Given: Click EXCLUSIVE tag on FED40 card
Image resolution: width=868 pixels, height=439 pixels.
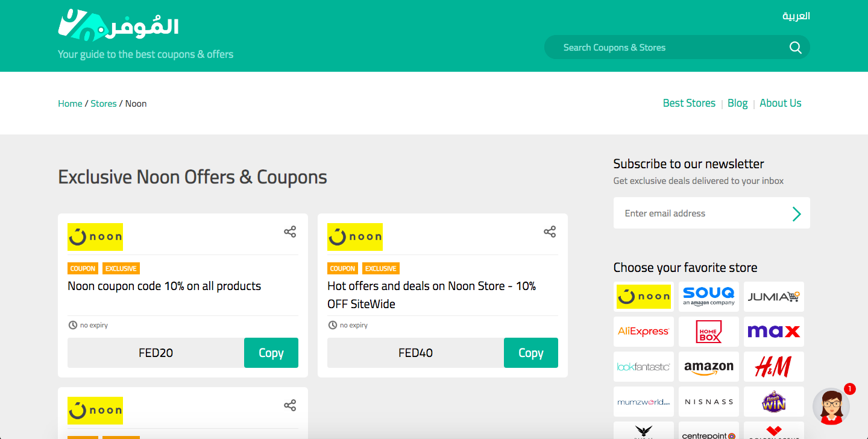Looking at the screenshot, I should click(x=381, y=268).
